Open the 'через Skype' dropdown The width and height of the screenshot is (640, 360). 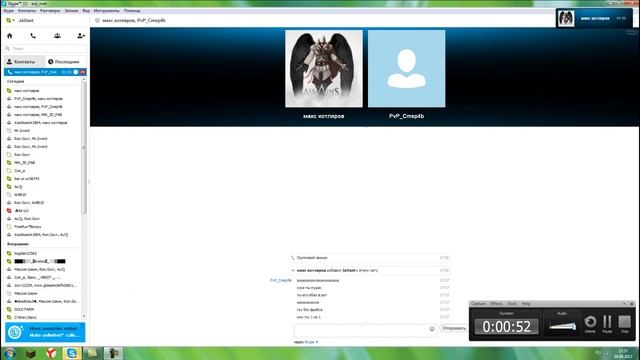pyautogui.click(x=306, y=342)
